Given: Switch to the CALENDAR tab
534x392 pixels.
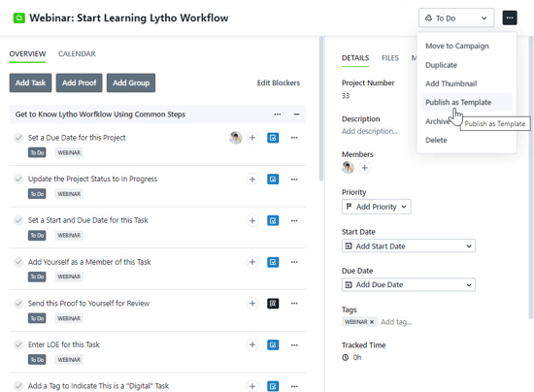Looking at the screenshot, I should click(77, 54).
